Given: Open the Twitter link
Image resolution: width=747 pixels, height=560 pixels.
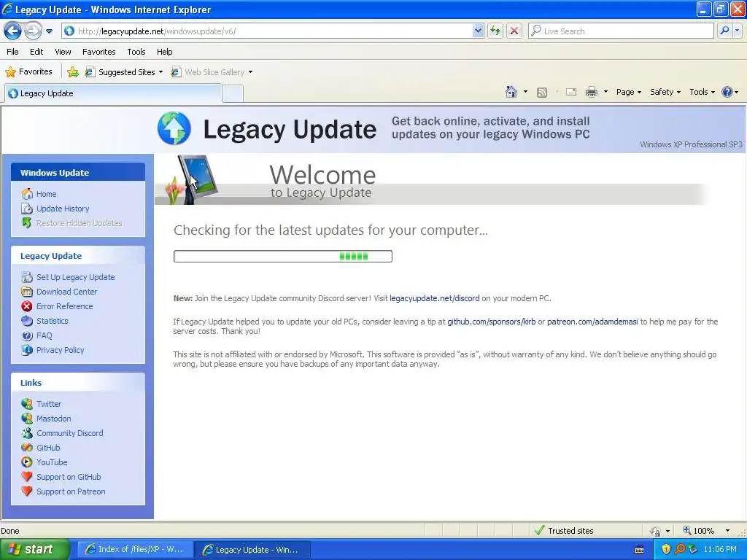Looking at the screenshot, I should coord(49,404).
